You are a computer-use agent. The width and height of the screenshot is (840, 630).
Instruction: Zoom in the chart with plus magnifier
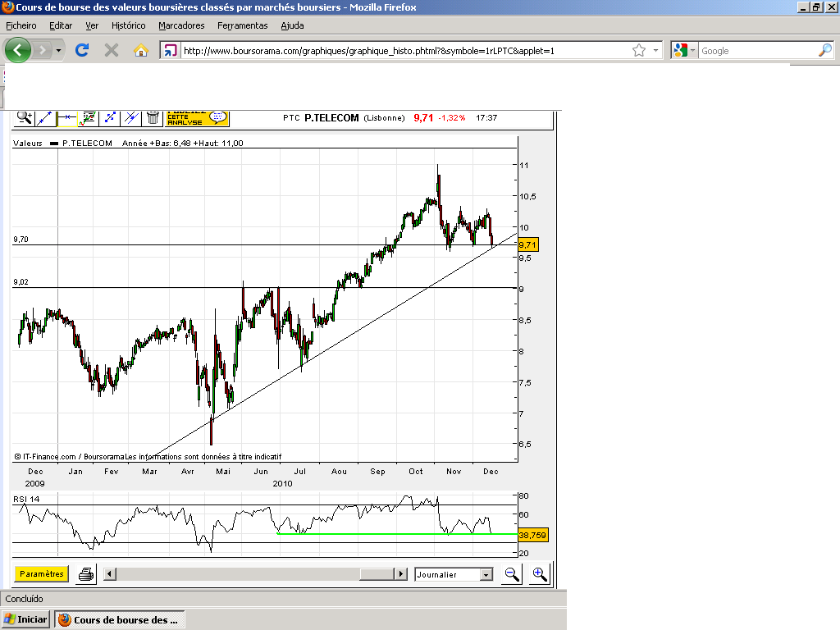(x=540, y=574)
